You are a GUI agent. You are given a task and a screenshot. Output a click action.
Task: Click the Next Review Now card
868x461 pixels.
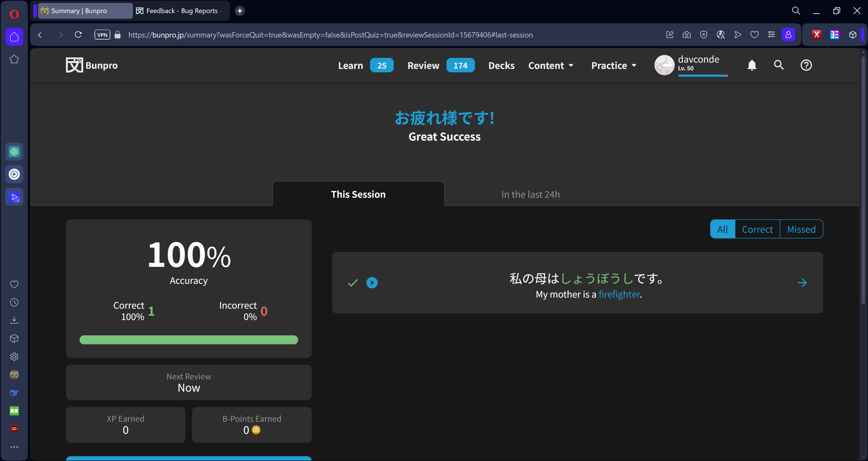tap(189, 382)
